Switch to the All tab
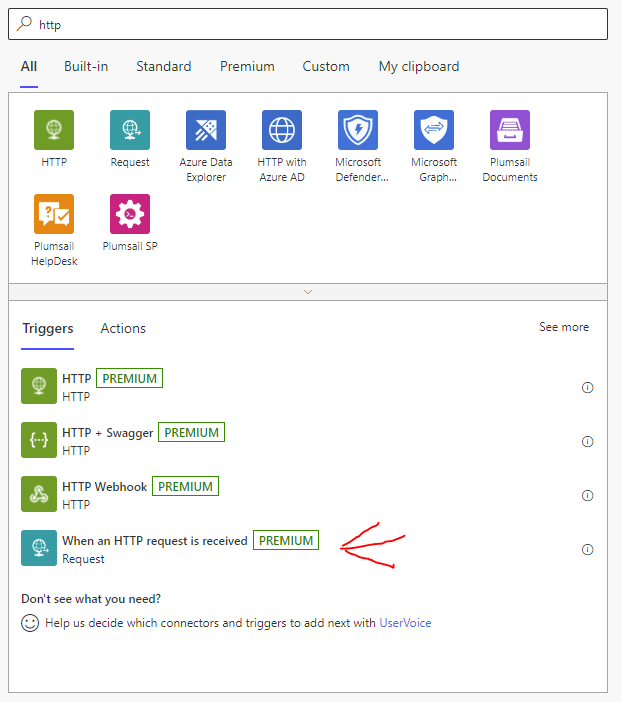 pos(29,66)
